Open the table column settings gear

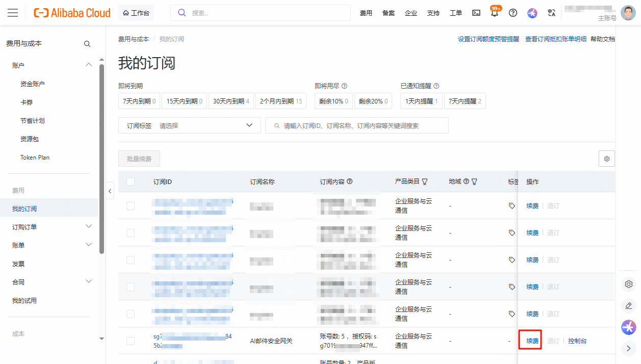pyautogui.click(x=607, y=159)
